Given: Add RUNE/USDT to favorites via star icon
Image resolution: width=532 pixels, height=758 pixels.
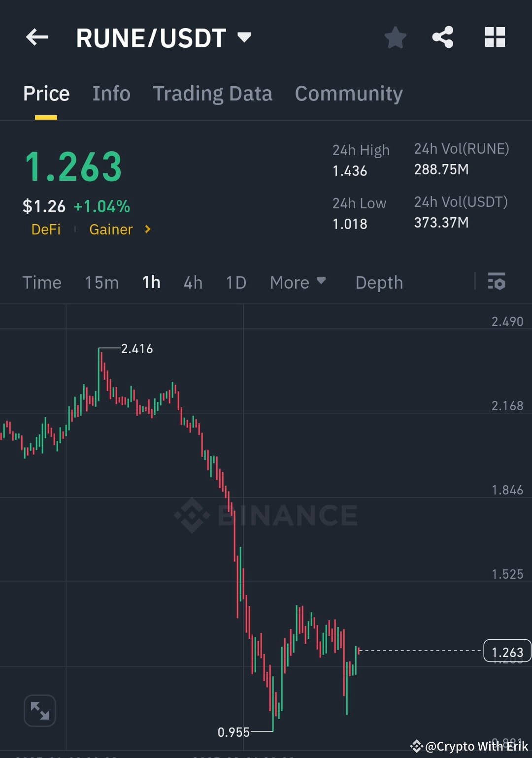Looking at the screenshot, I should (x=395, y=37).
